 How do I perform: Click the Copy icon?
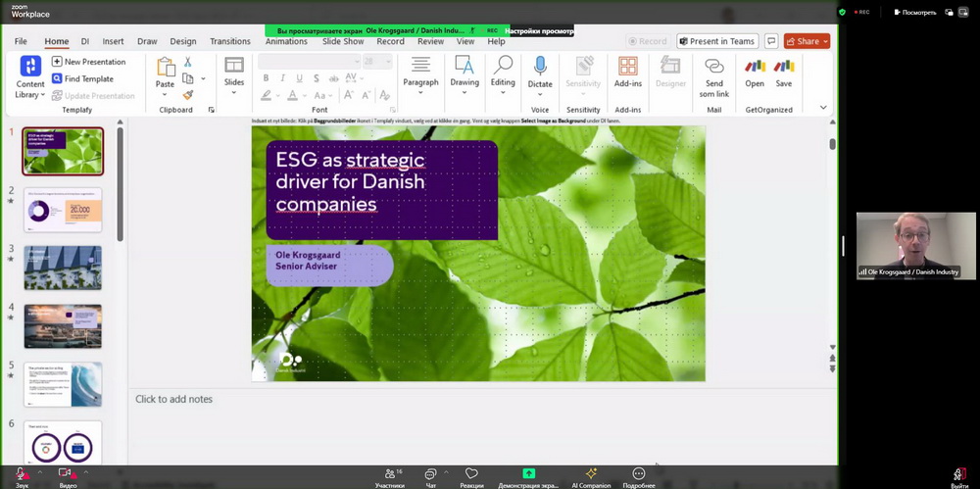point(187,78)
